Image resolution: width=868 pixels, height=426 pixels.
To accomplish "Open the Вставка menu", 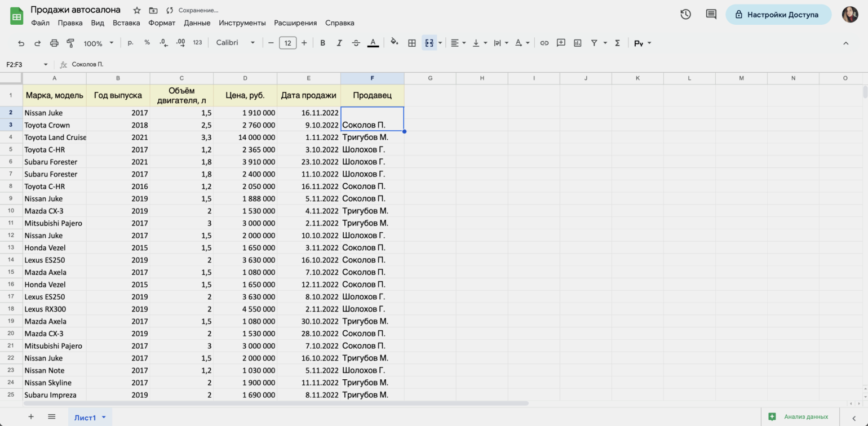I will [x=126, y=23].
